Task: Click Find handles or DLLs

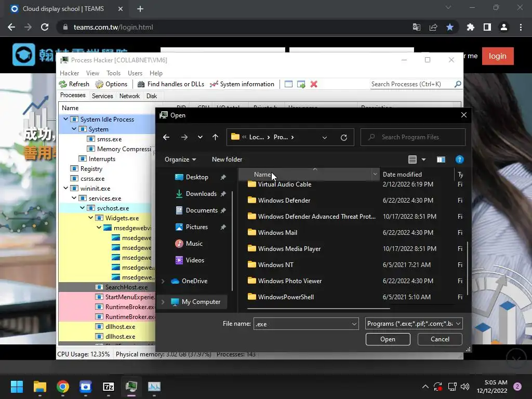Action: pyautogui.click(x=170, y=84)
